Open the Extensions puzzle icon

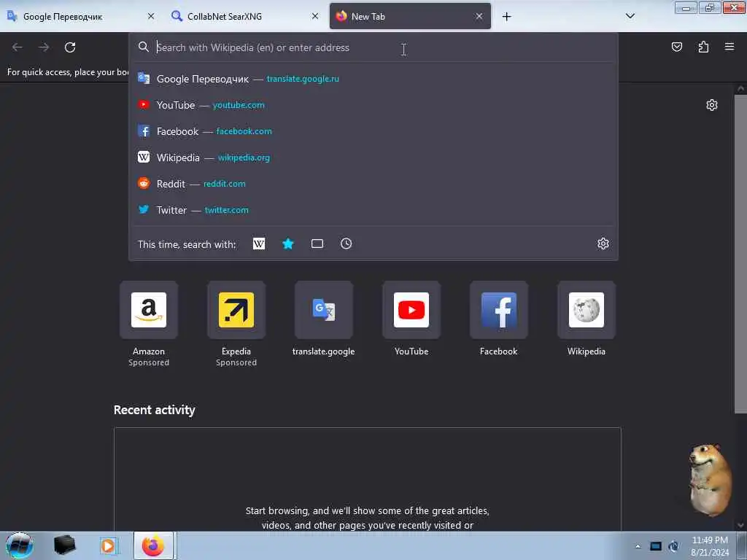coord(703,47)
